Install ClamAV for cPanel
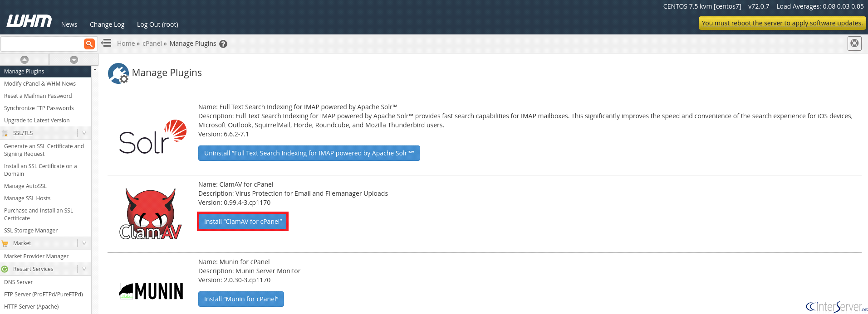 [243, 222]
